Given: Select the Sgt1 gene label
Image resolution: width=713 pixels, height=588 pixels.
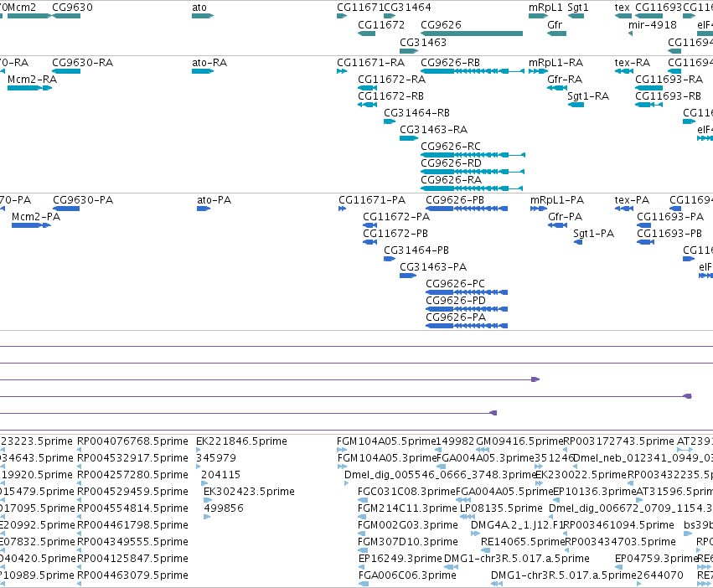Looking at the screenshot, I should point(578,8).
